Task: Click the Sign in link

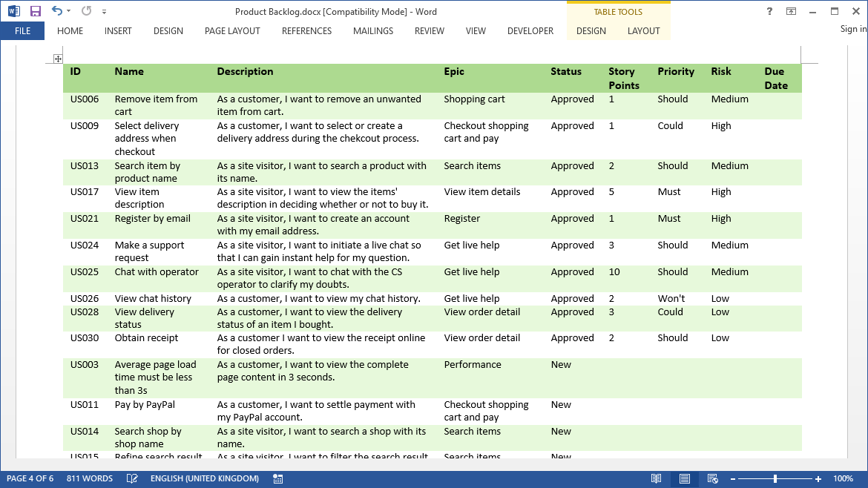Action: (x=850, y=29)
